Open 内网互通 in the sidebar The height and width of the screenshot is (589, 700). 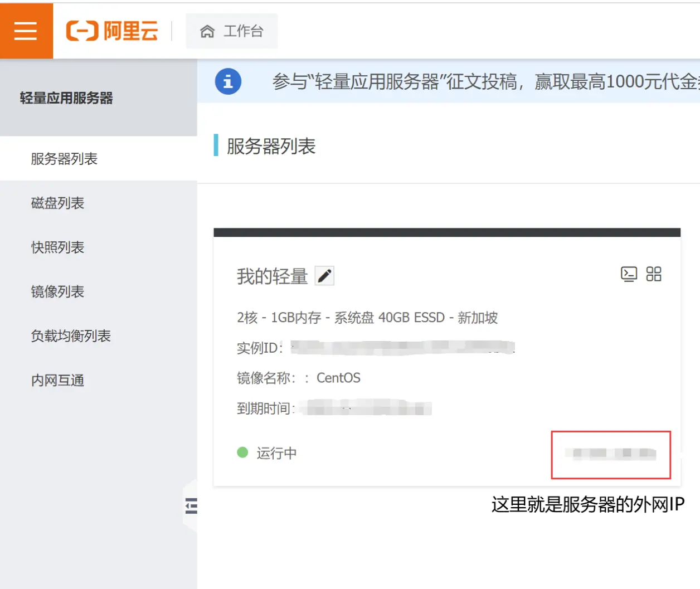click(99, 381)
